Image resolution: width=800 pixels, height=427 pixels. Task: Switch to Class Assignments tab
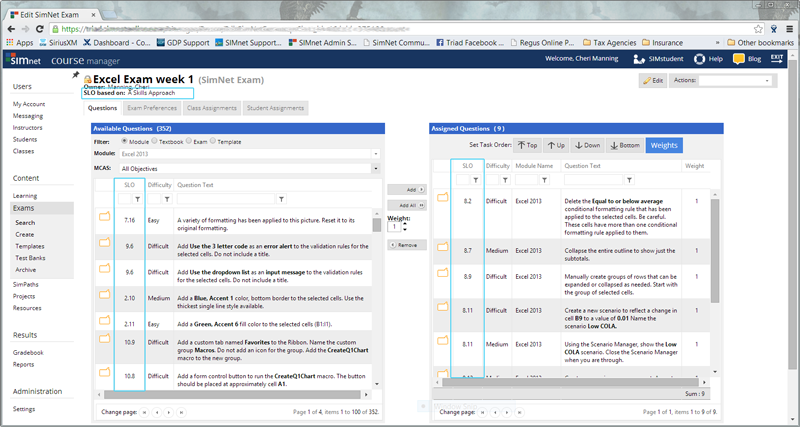click(x=212, y=108)
